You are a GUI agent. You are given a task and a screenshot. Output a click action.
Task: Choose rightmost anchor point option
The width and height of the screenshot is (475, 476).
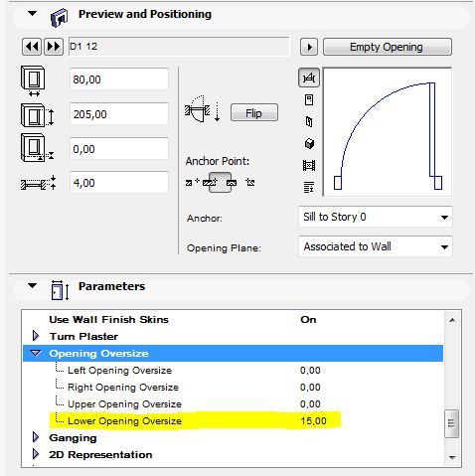(x=250, y=182)
